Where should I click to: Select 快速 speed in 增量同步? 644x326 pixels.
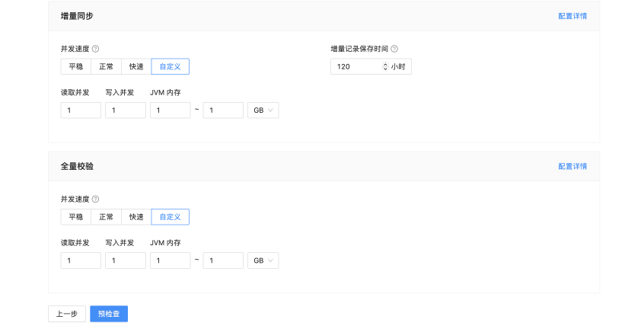click(136, 66)
